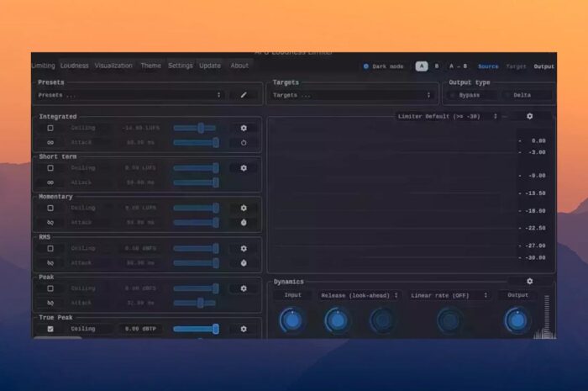Click the pencil edit presets icon
Image resolution: width=588 pixels, height=391 pixels.
244,95
